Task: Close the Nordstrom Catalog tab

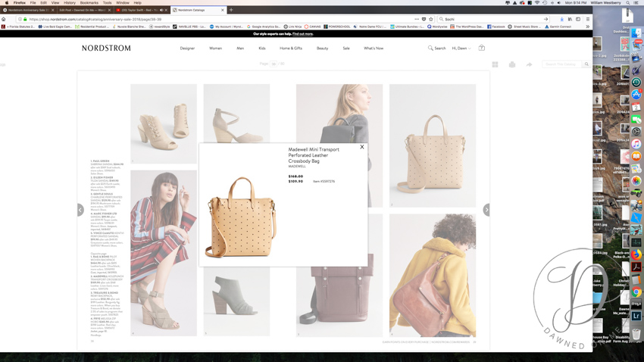Action: click(x=223, y=10)
